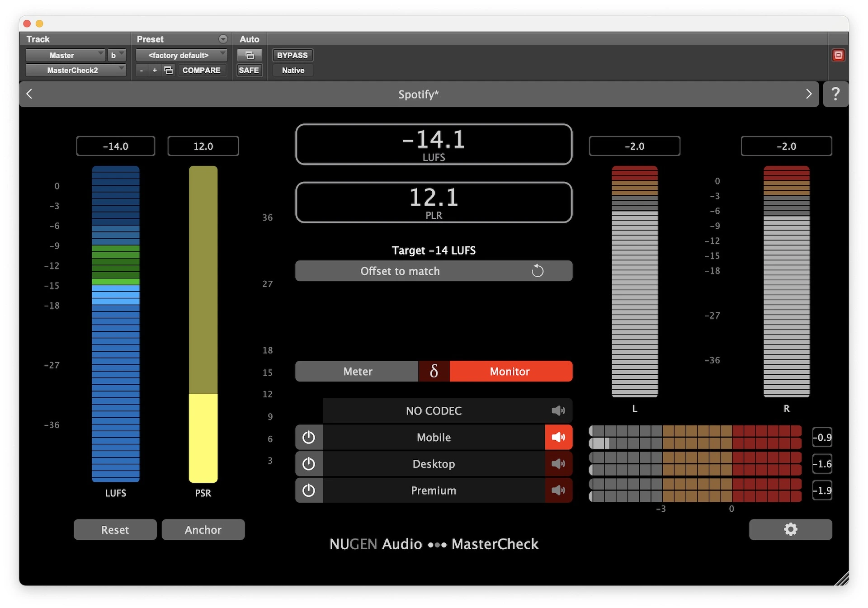The image size is (868, 608).
Task: Click the Anchor button
Action: pyautogui.click(x=203, y=529)
